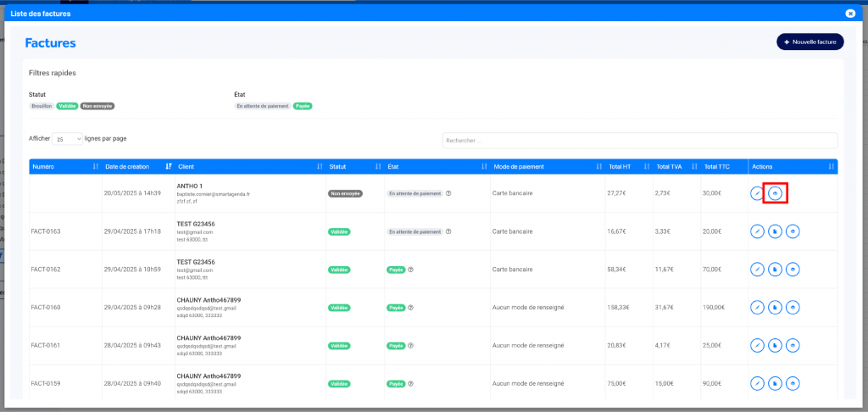Edit invoice FACT-0162 using pencil icon
Screen dimensions: 868x412
757,270
